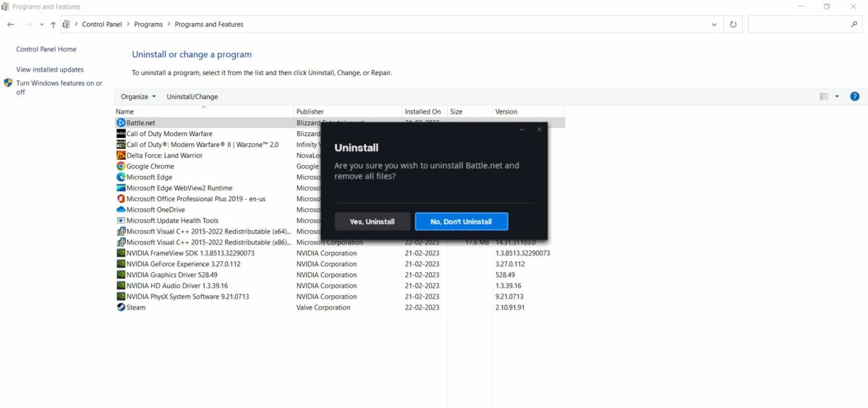868x408 pixels.
Task: Click the Warzone 2.0 program icon
Action: pyautogui.click(x=121, y=145)
